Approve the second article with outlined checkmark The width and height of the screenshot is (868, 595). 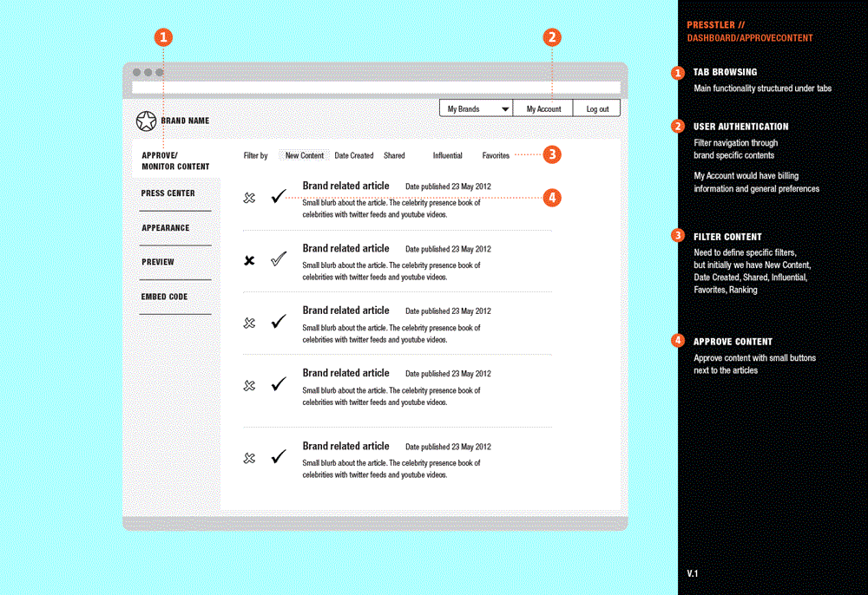point(278,258)
